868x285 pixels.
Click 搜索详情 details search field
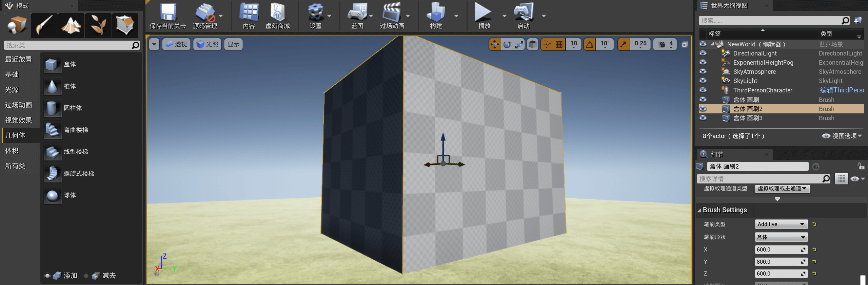coord(763,179)
